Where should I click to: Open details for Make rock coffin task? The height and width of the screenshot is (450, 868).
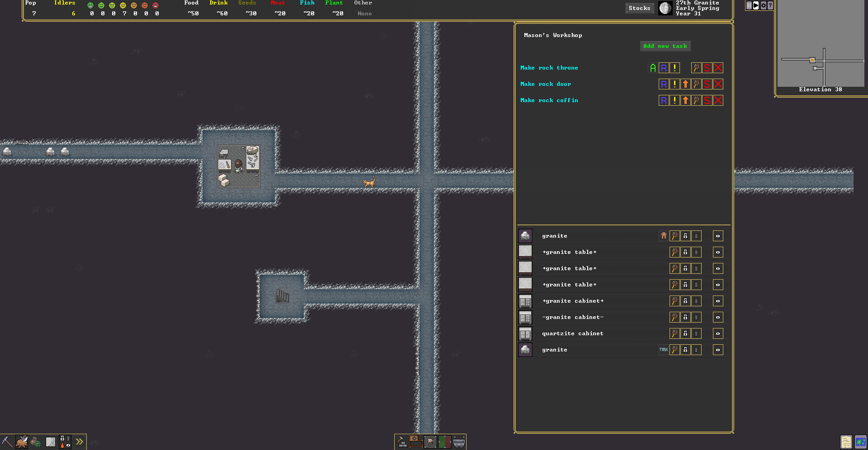point(696,100)
